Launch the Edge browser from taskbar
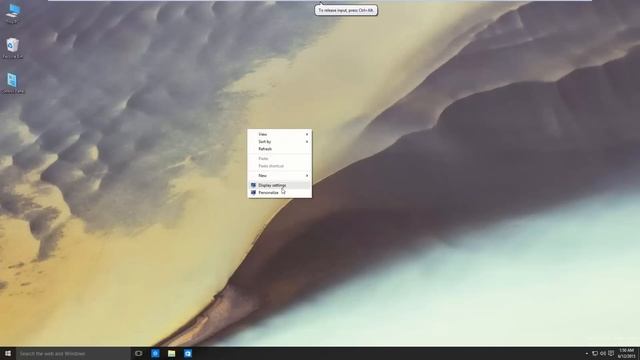Viewport: 640px width, 360px height. (x=155, y=353)
